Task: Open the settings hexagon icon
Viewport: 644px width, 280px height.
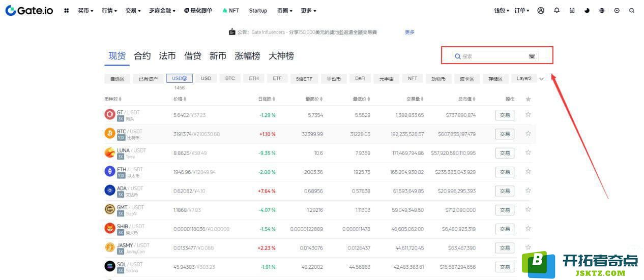Action: pyautogui.click(x=617, y=10)
